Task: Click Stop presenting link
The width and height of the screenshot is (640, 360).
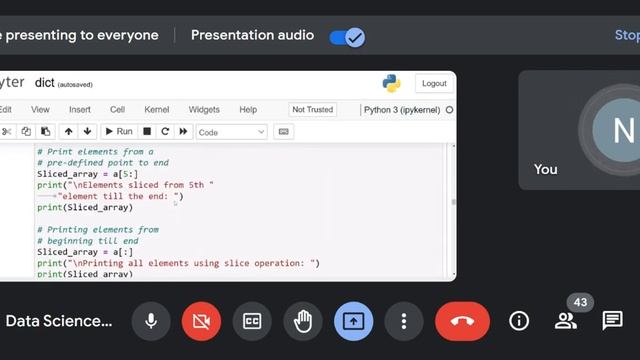Action: tap(627, 35)
